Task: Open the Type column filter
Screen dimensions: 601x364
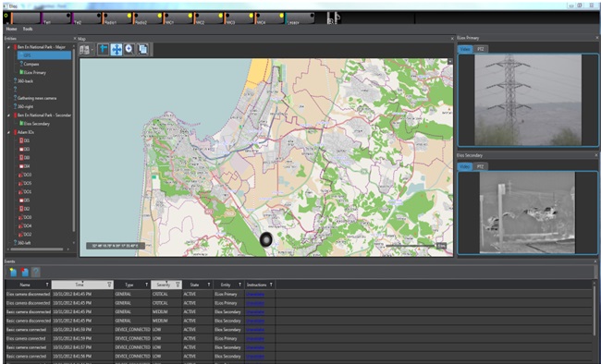Action: (x=146, y=285)
